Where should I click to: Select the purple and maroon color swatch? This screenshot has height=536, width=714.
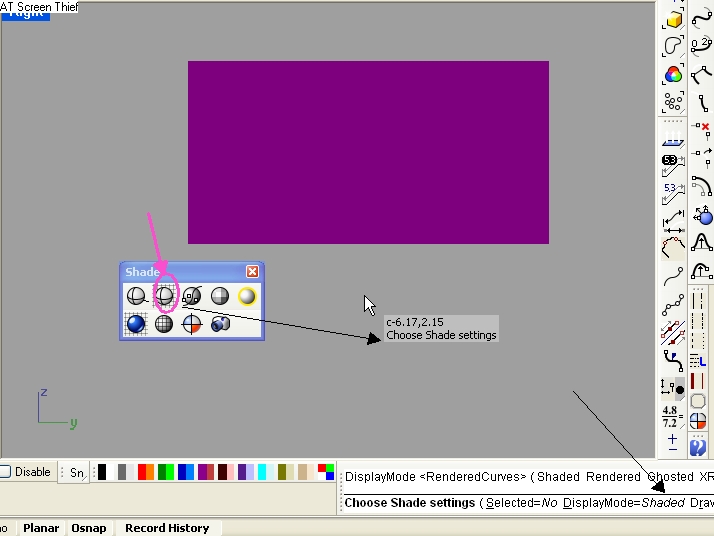(206, 472)
